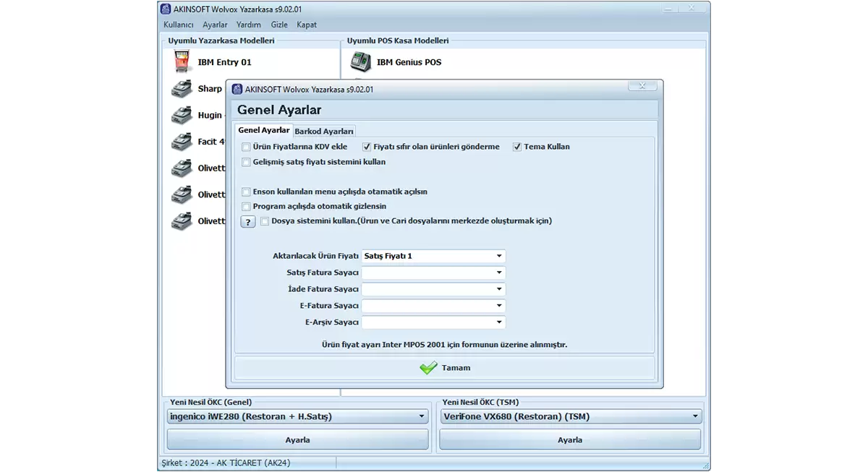Open the VeriFone VX680 TSM model dropdown
868x472 pixels.
click(x=695, y=416)
